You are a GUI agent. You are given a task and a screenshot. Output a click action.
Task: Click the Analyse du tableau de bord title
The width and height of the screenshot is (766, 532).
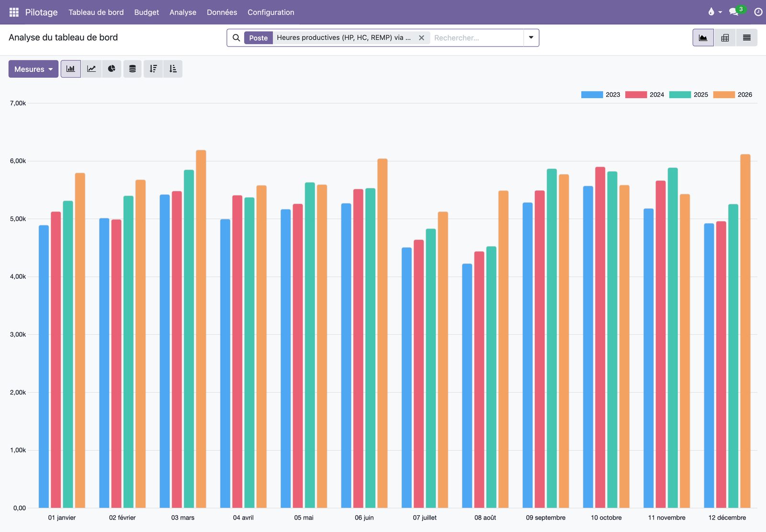pos(63,37)
